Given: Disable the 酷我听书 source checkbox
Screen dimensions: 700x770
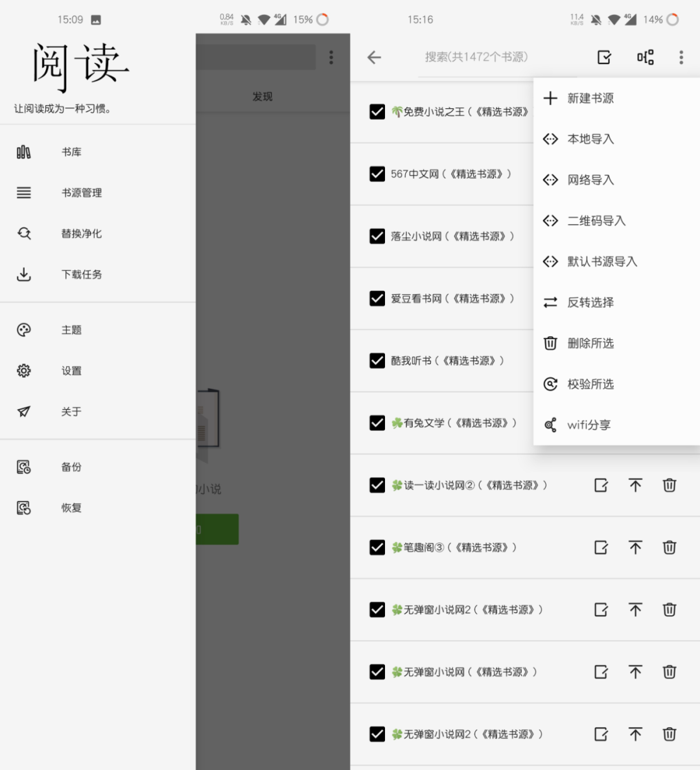Looking at the screenshot, I should [377, 360].
